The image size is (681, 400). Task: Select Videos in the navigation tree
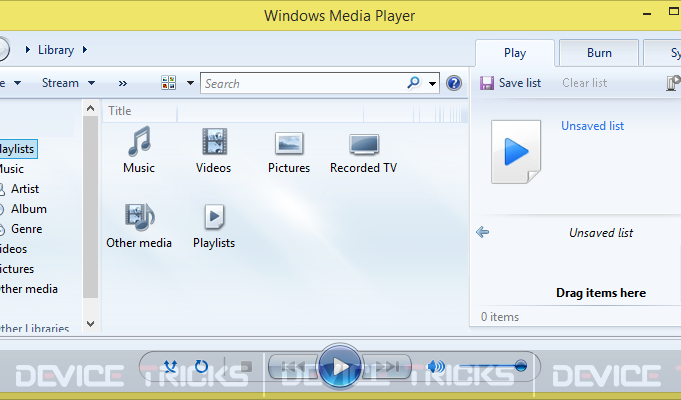tap(13, 249)
